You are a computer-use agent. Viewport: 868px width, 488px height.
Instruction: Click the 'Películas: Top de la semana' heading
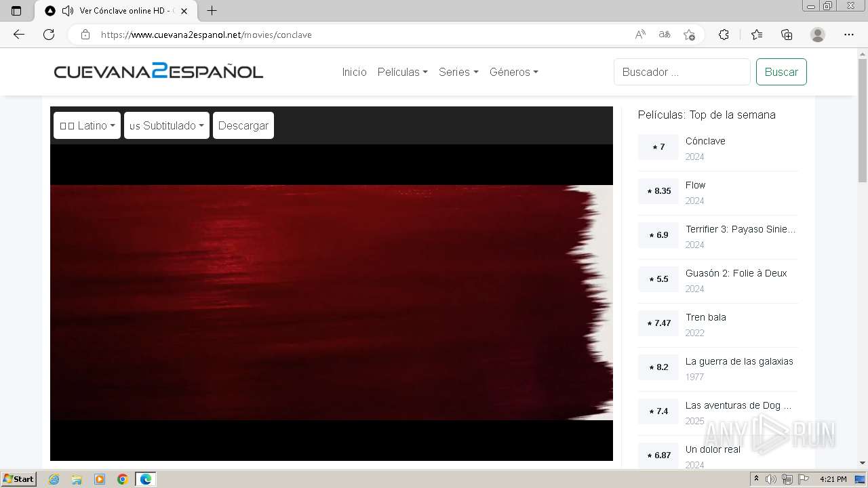(707, 115)
